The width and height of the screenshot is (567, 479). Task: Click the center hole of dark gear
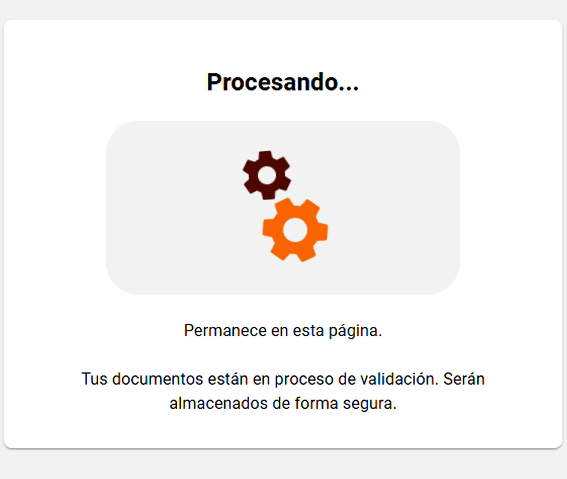click(267, 175)
